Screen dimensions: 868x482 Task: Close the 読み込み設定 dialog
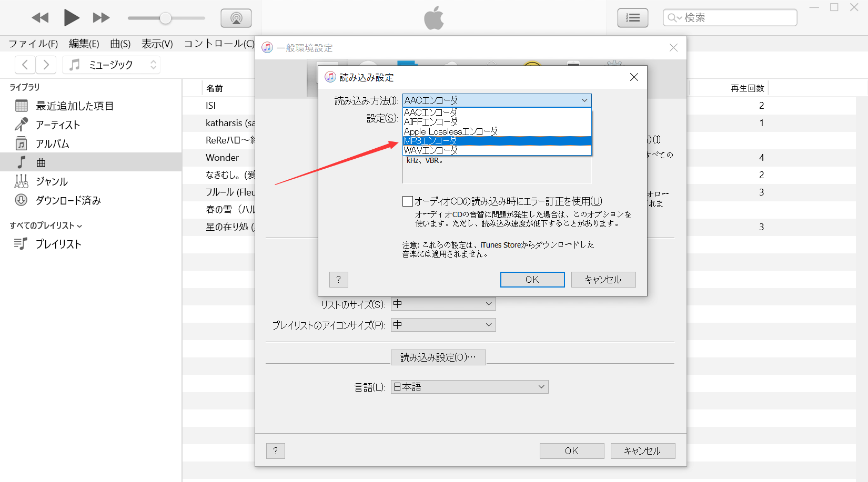coord(634,77)
